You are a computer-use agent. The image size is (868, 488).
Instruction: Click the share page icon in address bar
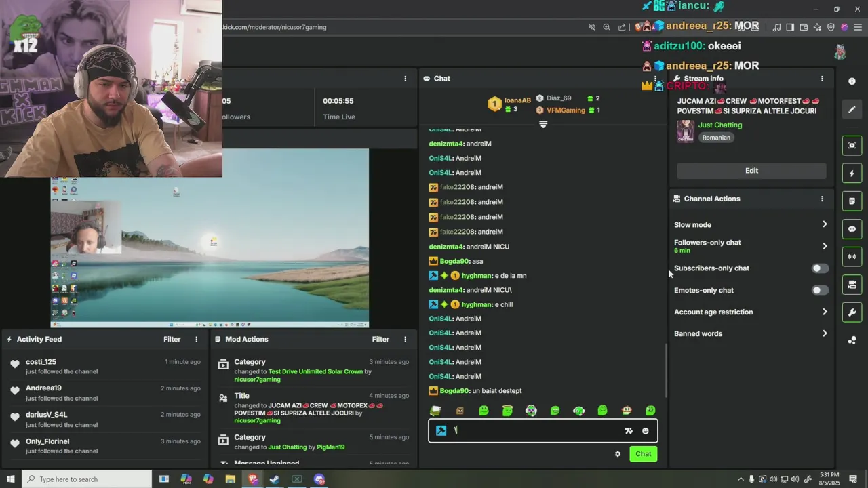[622, 27]
